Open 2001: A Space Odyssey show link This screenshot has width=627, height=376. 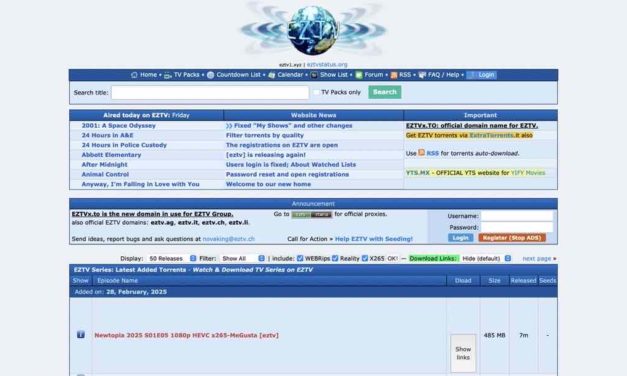pos(119,126)
